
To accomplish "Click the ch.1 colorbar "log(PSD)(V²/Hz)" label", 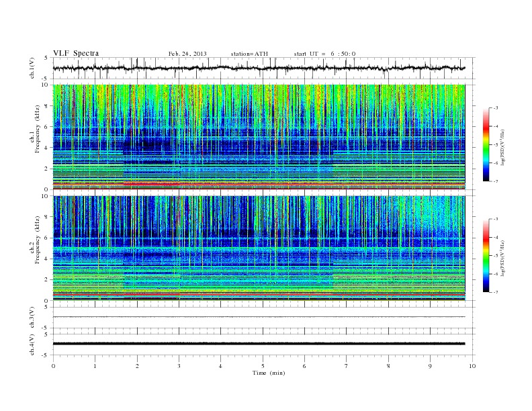I will tap(503, 148).
